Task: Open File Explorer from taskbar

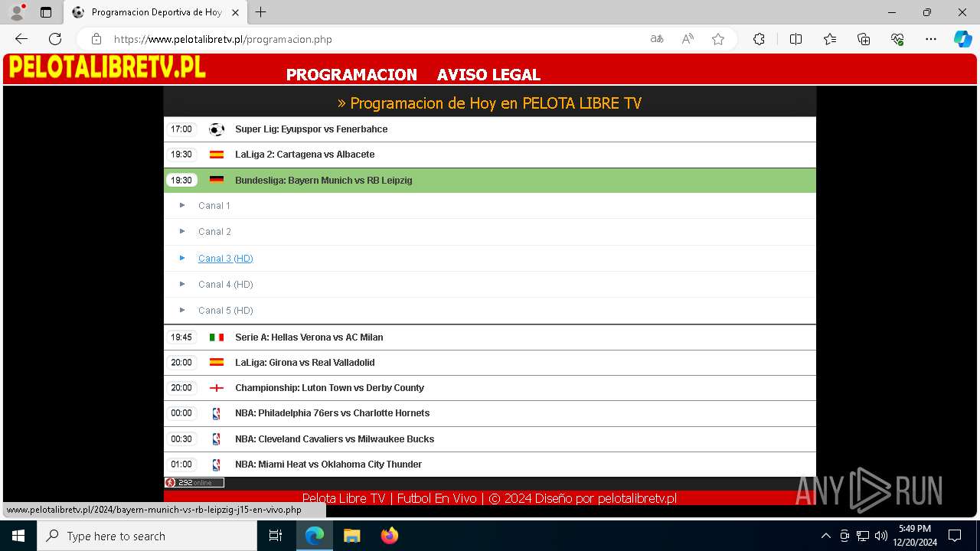Action: (x=352, y=536)
